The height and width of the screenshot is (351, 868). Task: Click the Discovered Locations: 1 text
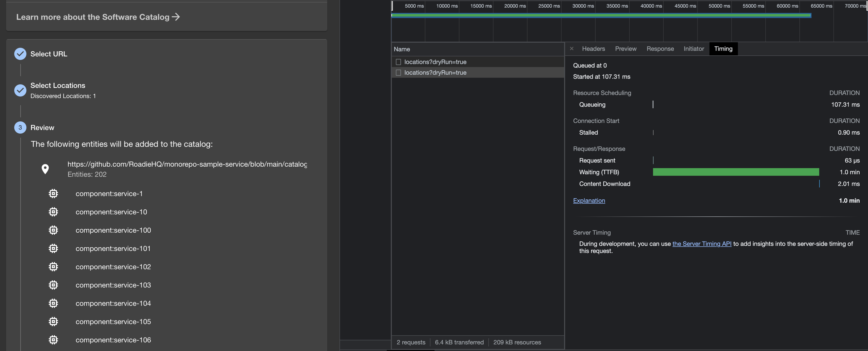[x=63, y=96]
